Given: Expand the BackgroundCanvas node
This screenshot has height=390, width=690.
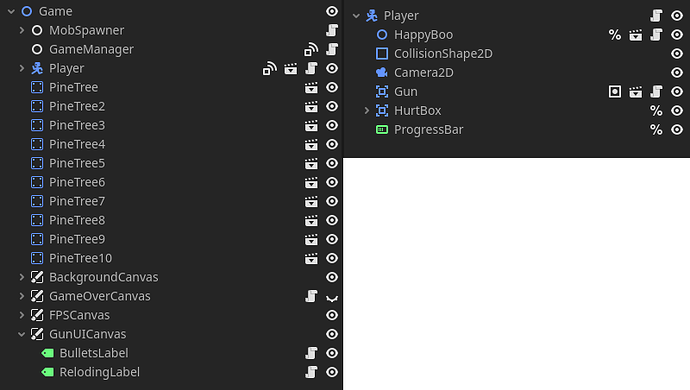Looking at the screenshot, I should [22, 277].
